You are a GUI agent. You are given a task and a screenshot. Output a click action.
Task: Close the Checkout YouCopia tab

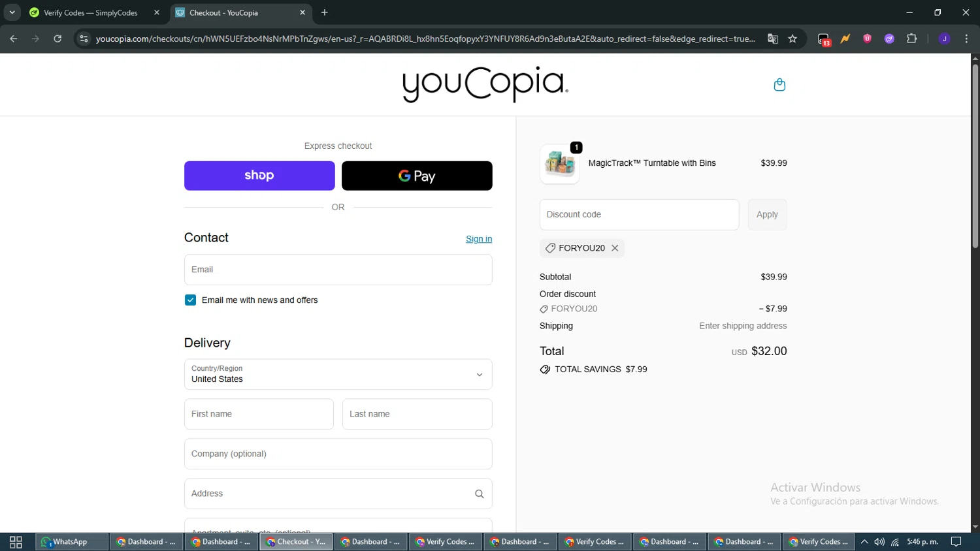tap(302, 12)
